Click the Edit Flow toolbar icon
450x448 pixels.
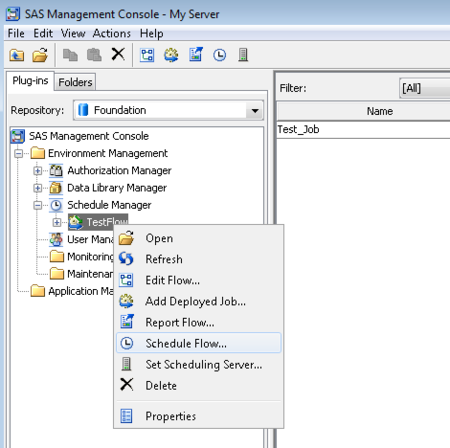tap(147, 55)
